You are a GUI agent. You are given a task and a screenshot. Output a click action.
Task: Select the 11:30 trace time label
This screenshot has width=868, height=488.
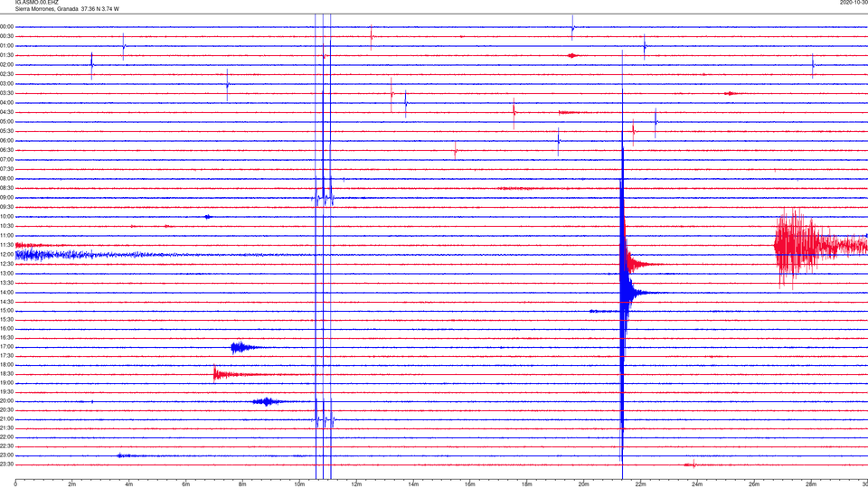click(x=7, y=245)
